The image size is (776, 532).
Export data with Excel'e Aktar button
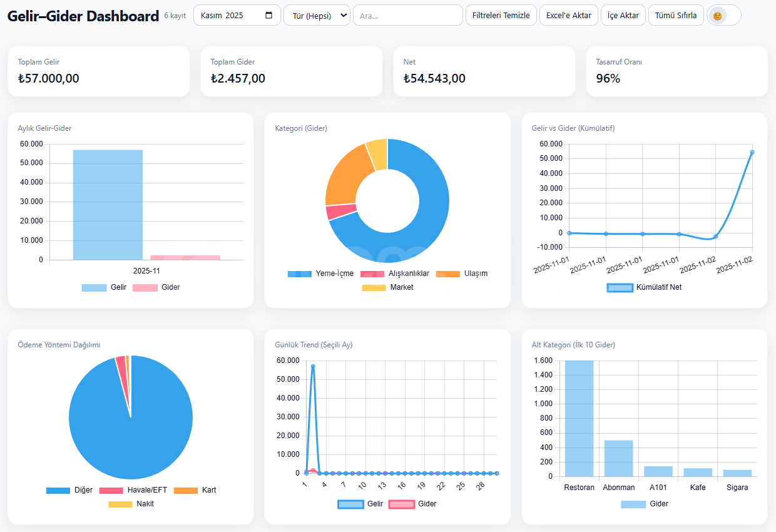(x=568, y=15)
